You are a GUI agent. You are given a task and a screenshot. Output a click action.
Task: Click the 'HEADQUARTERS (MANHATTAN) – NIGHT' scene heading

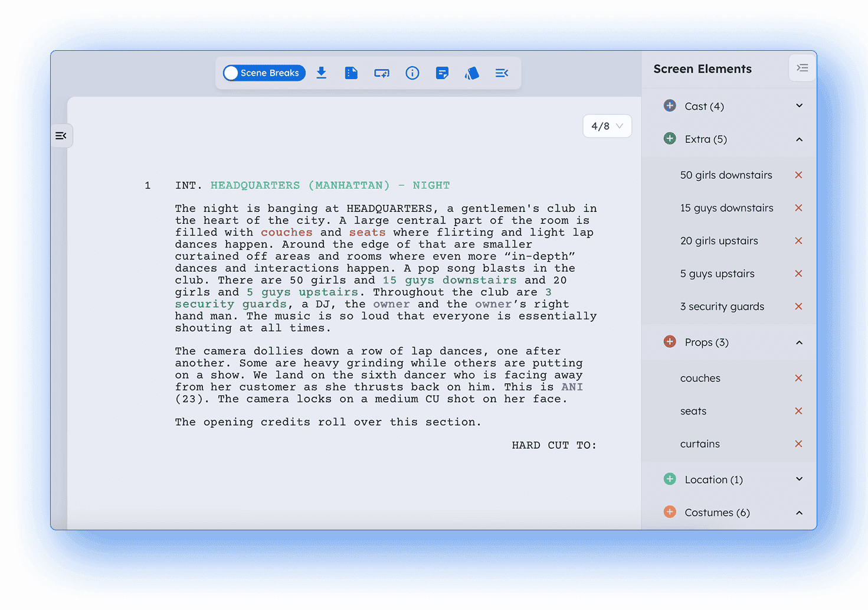pyautogui.click(x=330, y=185)
